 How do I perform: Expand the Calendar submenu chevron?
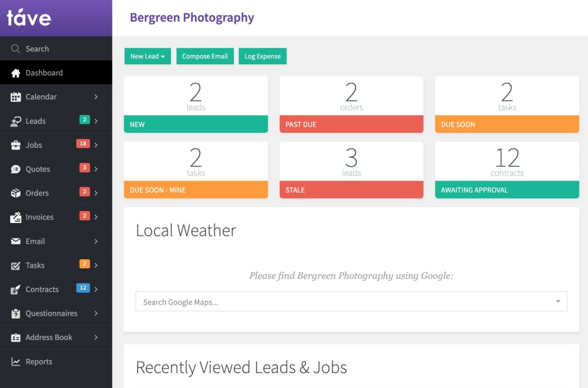coord(96,97)
